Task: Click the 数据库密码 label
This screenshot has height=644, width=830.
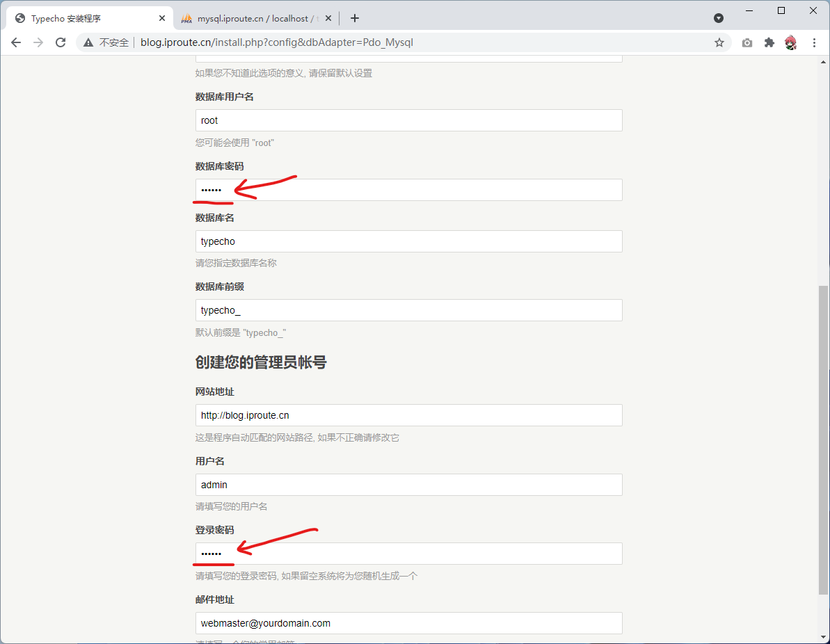Action: (x=220, y=166)
